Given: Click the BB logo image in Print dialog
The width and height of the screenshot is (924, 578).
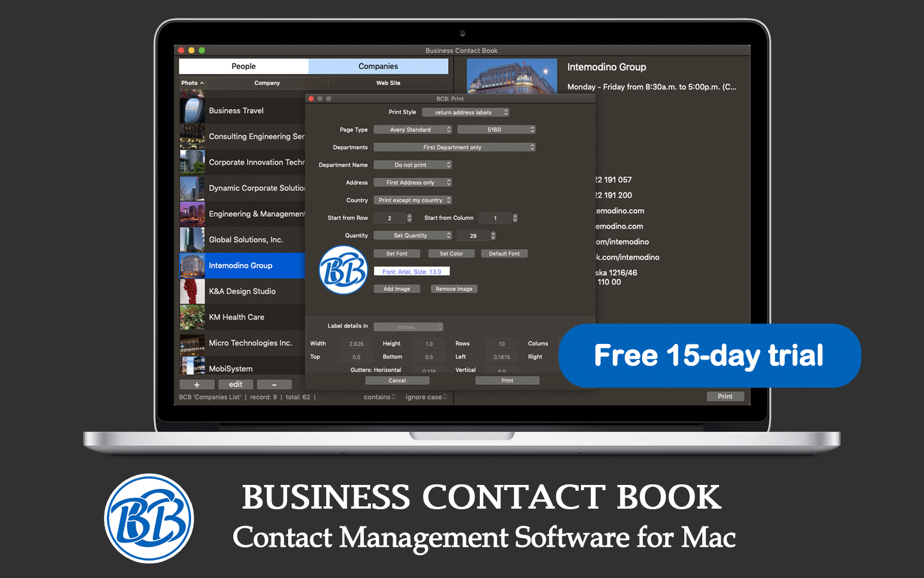Looking at the screenshot, I should coord(344,270).
